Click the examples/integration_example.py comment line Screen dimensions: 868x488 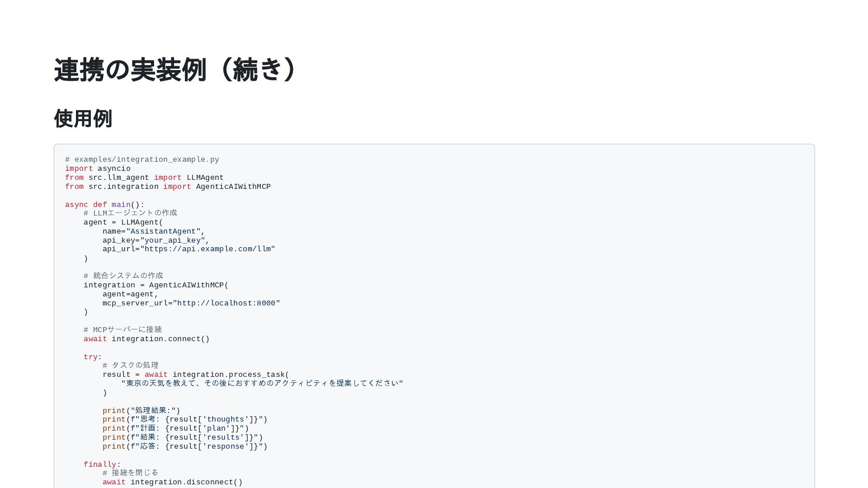pyautogui.click(x=142, y=160)
